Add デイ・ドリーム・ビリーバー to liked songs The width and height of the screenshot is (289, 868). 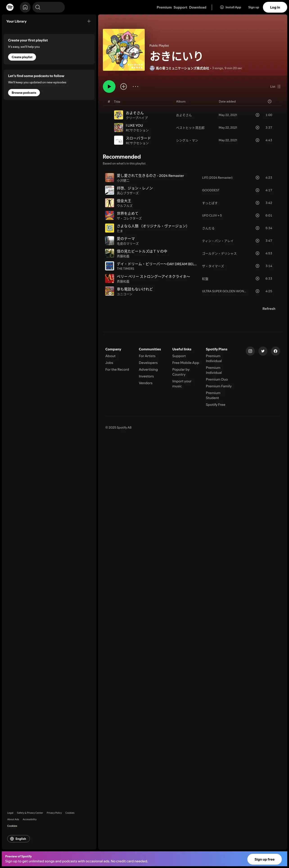click(x=257, y=266)
